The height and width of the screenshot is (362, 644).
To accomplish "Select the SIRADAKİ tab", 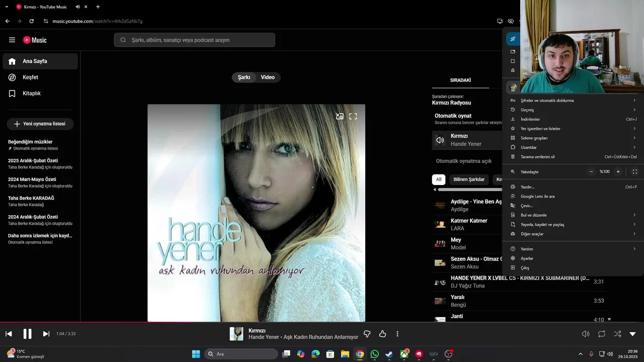I will [460, 80].
